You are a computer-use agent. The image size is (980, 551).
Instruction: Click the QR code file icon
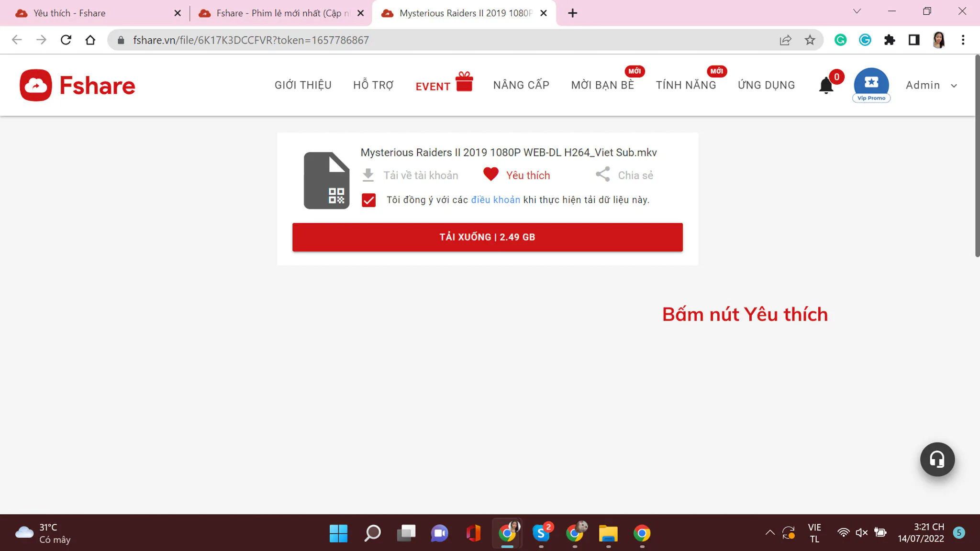coord(327,180)
